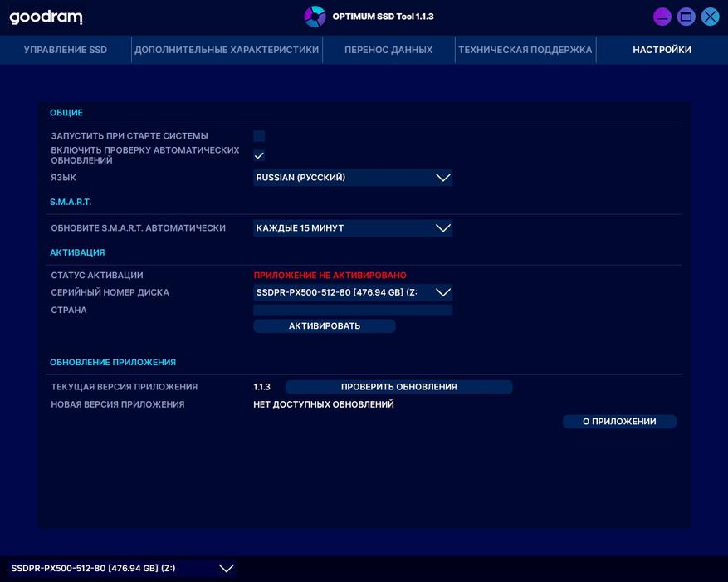Viewport: 728px width, 582px height.
Task: Minimize the window with the purple button
Action: coord(662,17)
